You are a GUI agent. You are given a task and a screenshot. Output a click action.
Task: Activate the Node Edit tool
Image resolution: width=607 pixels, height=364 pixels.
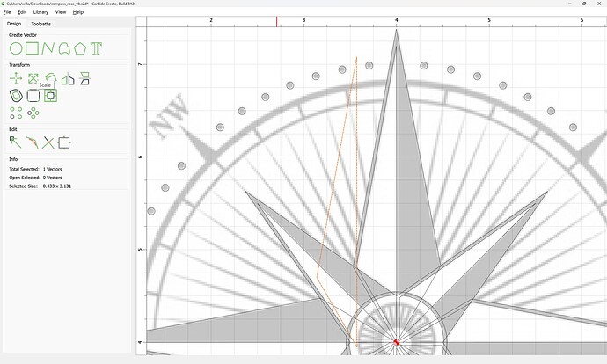(x=16, y=142)
